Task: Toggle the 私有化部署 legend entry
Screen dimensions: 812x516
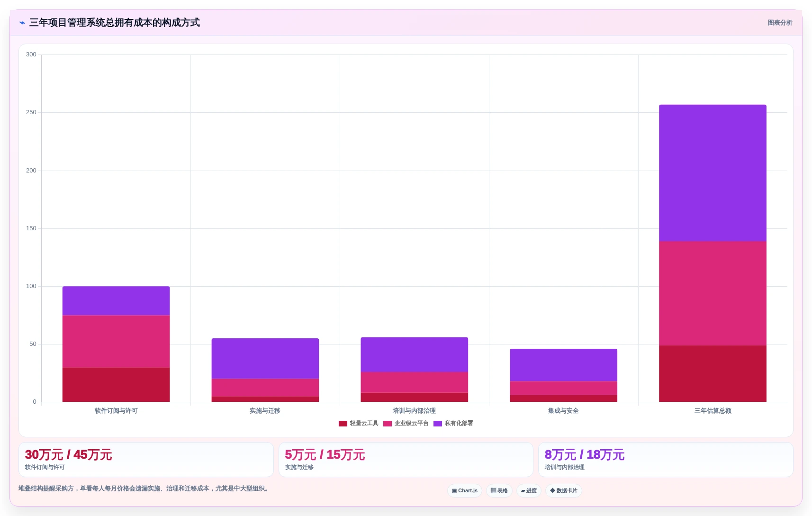Action: pyautogui.click(x=453, y=424)
